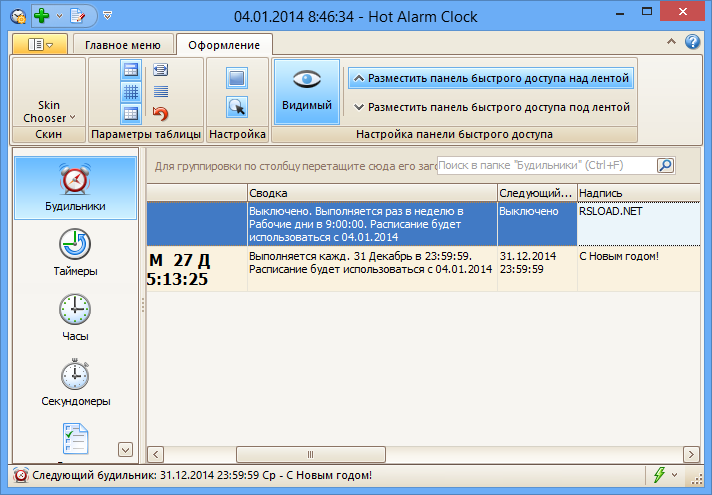Click the horizontal scrollbar left arrow
Viewport: 712px width, 495px height.
coord(155,454)
